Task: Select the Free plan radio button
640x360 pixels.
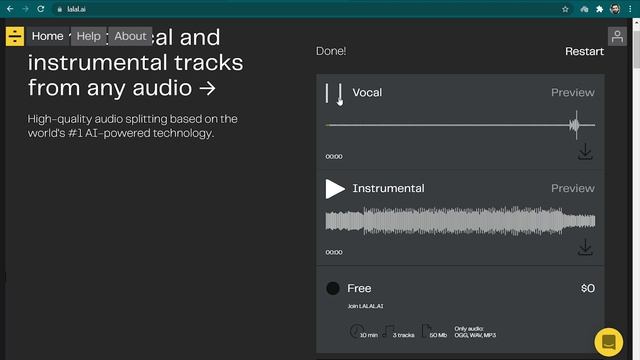Action: tap(333, 288)
